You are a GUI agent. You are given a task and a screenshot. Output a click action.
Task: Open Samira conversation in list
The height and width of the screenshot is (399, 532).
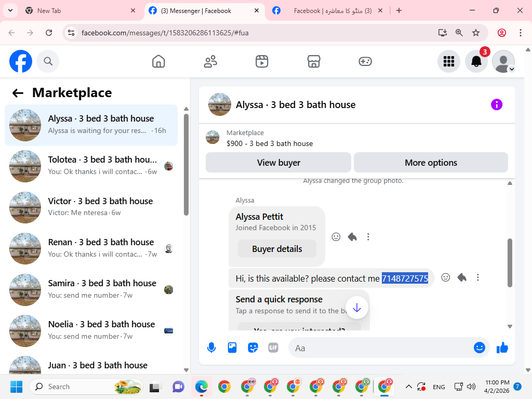(91, 289)
